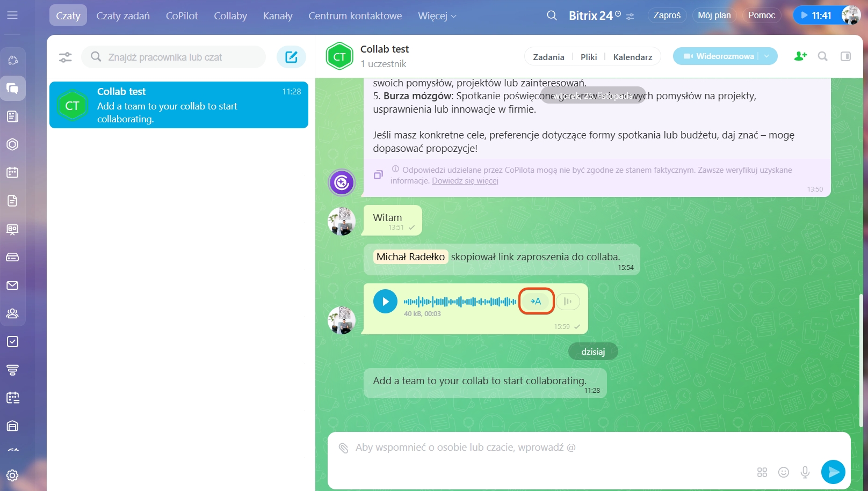Screen dimensions: 868x491
Task: Click the Collab test chat header avatar
Action: (339, 56)
